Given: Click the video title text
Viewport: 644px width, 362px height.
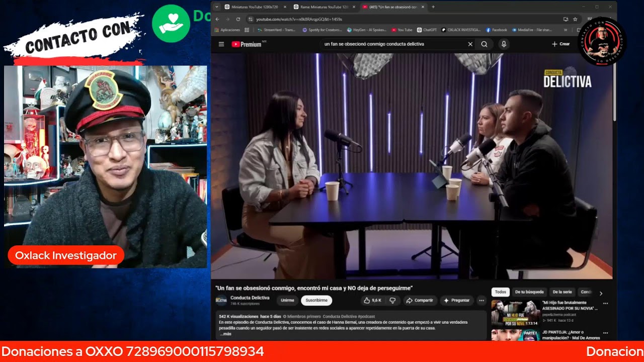Looking at the screenshot, I should pos(314,288).
